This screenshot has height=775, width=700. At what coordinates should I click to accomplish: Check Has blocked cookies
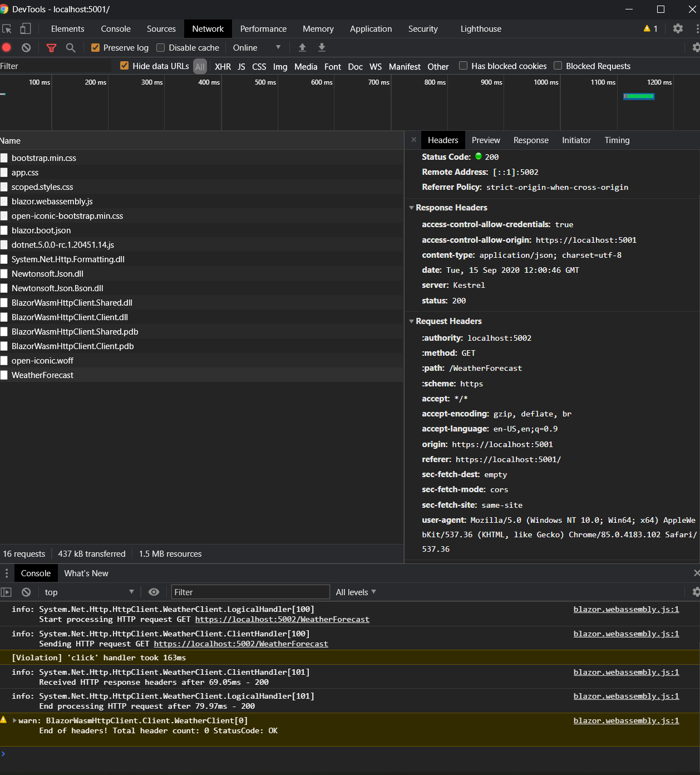click(x=463, y=65)
